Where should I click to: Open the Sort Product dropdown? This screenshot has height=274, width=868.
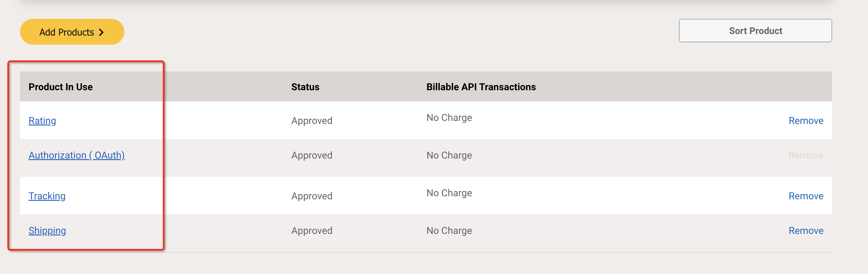[755, 31]
